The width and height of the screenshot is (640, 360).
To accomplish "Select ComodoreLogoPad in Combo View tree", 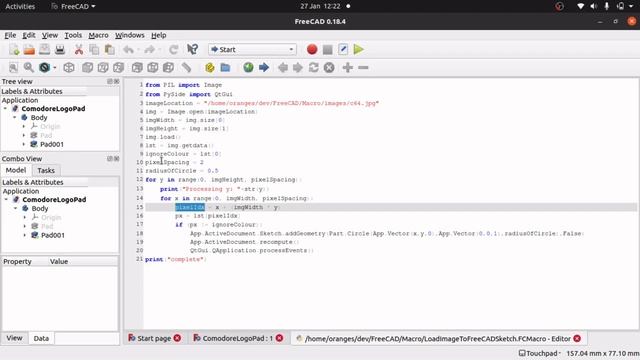I will click(54, 200).
